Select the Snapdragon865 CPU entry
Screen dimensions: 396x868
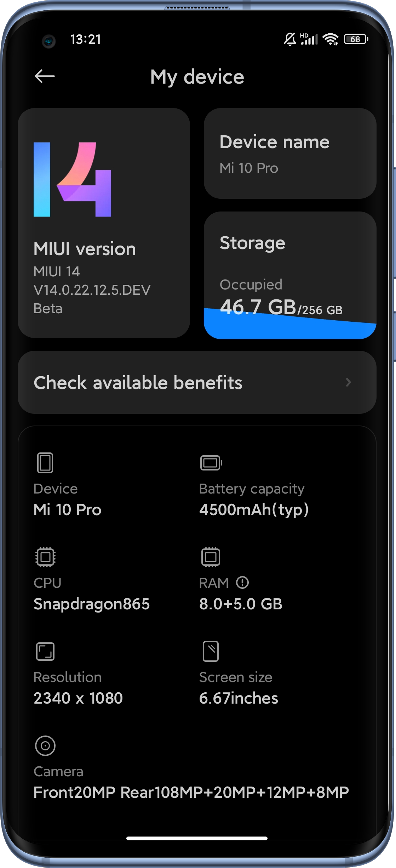[92, 604]
